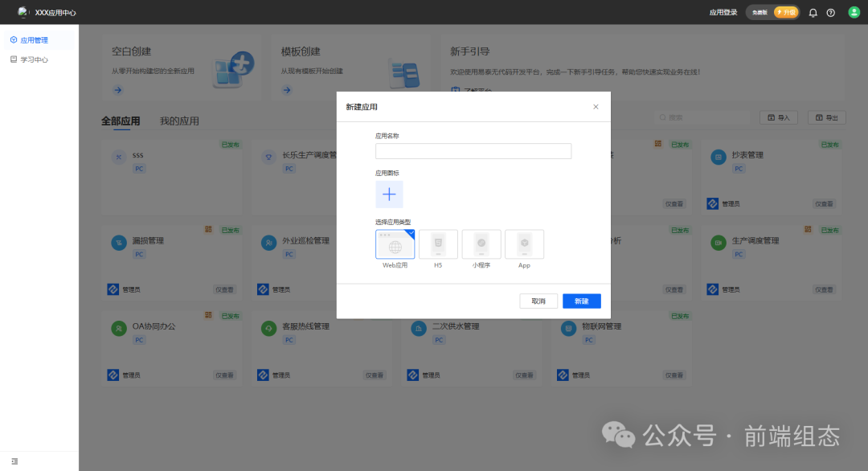This screenshot has height=471, width=868.
Task: Click the 导入 button
Action: 778,117
